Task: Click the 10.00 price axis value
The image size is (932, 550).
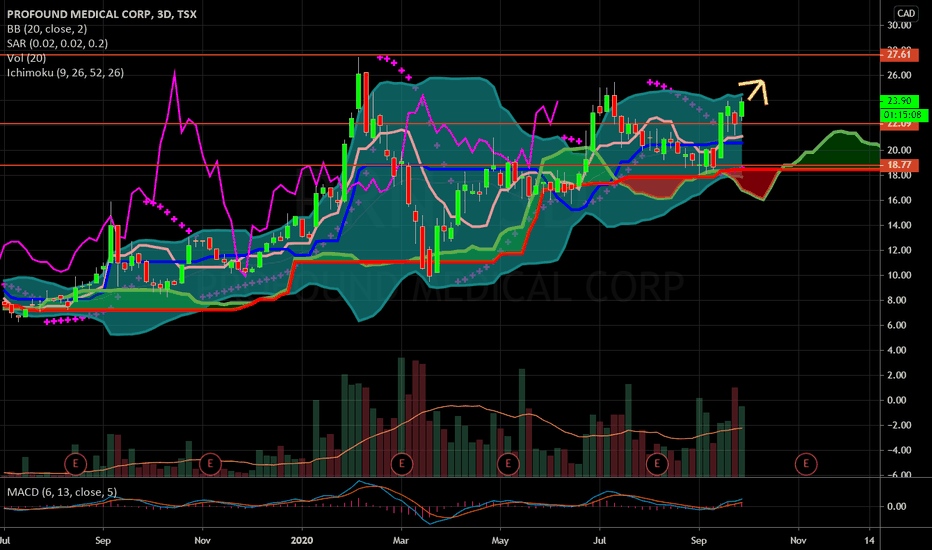Action: pyautogui.click(x=899, y=275)
